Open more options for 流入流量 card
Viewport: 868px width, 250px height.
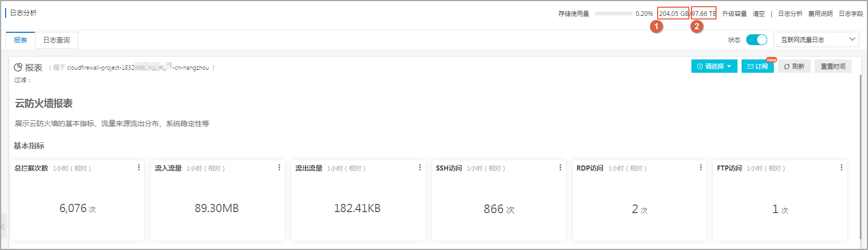pos(279,168)
